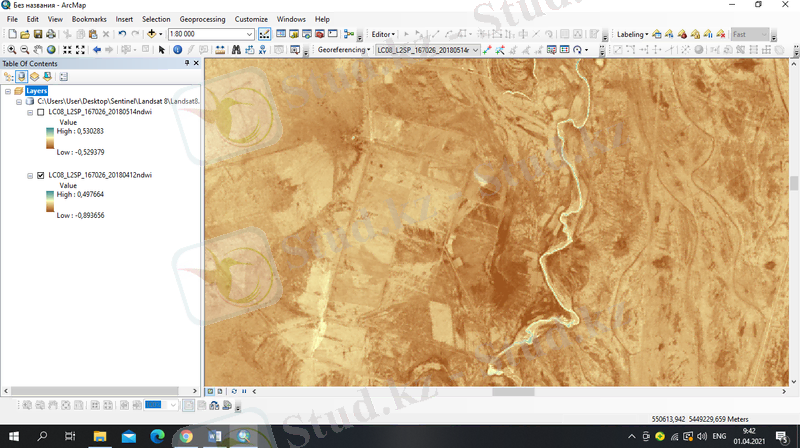The height and width of the screenshot is (448, 800).
Task: Open the Georeferencing dropdown menu
Action: point(343,49)
